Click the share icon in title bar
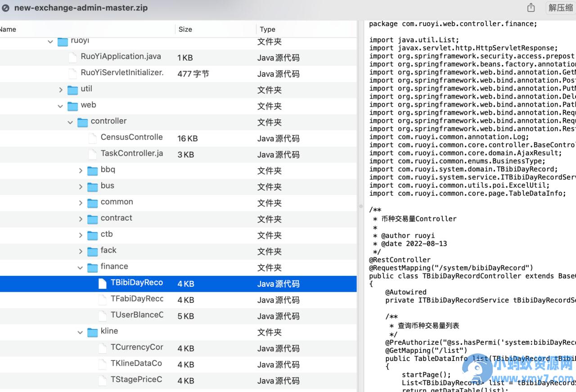 point(531,8)
